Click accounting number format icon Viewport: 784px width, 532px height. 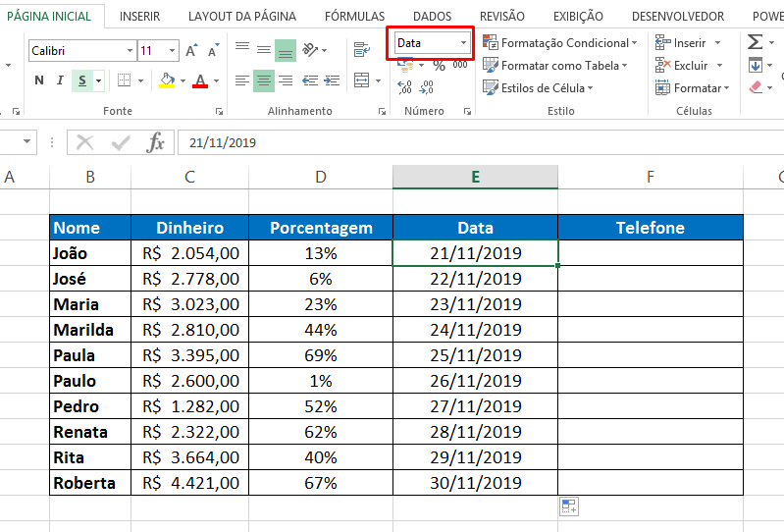405,65
